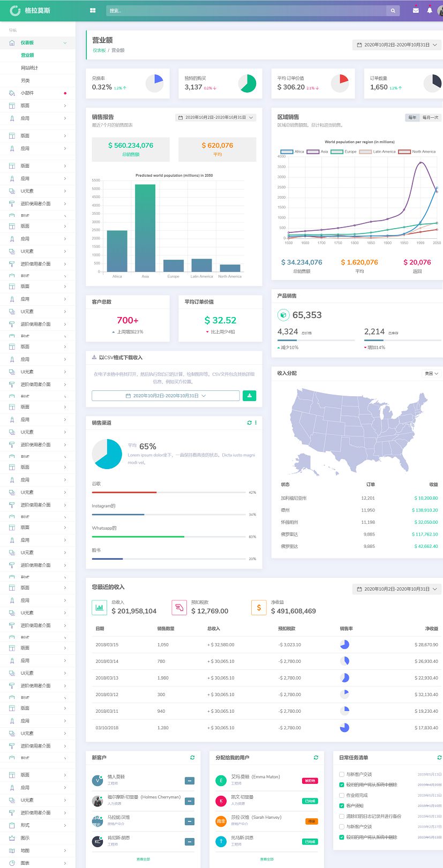Collapse the 仪表板 sidebar menu

pos(65,43)
